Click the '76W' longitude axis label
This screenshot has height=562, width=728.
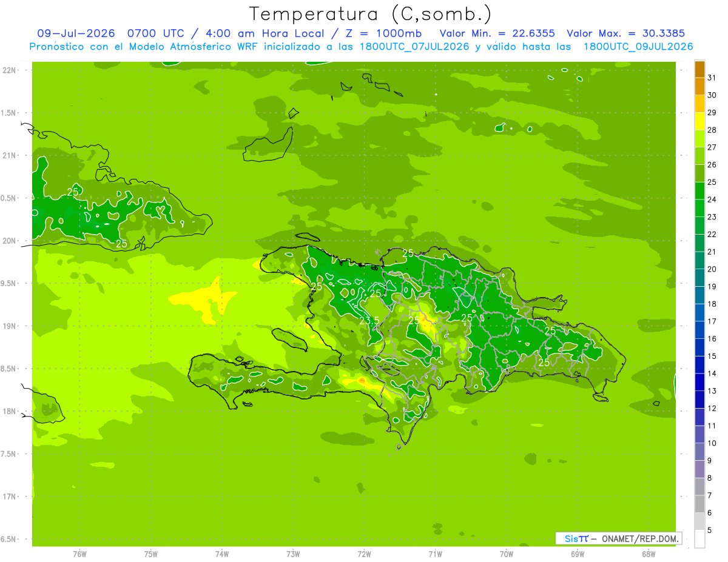[79, 554]
